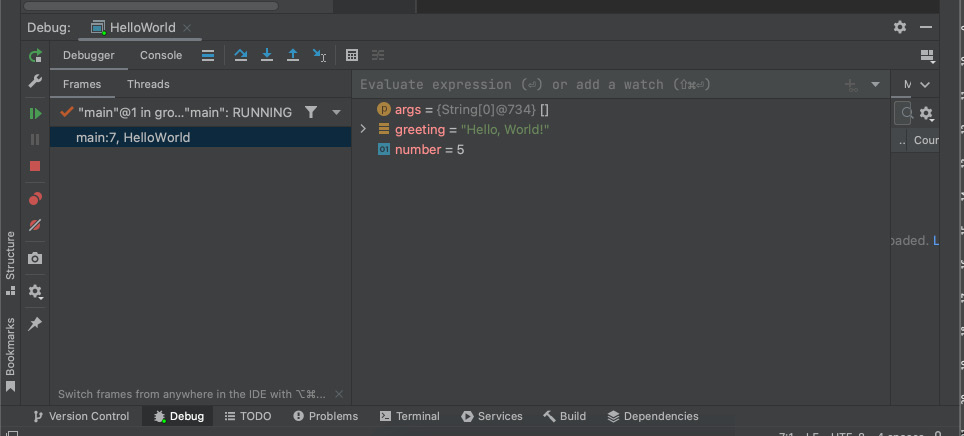
Task: Hide the Debug tool window
Action: point(926,27)
